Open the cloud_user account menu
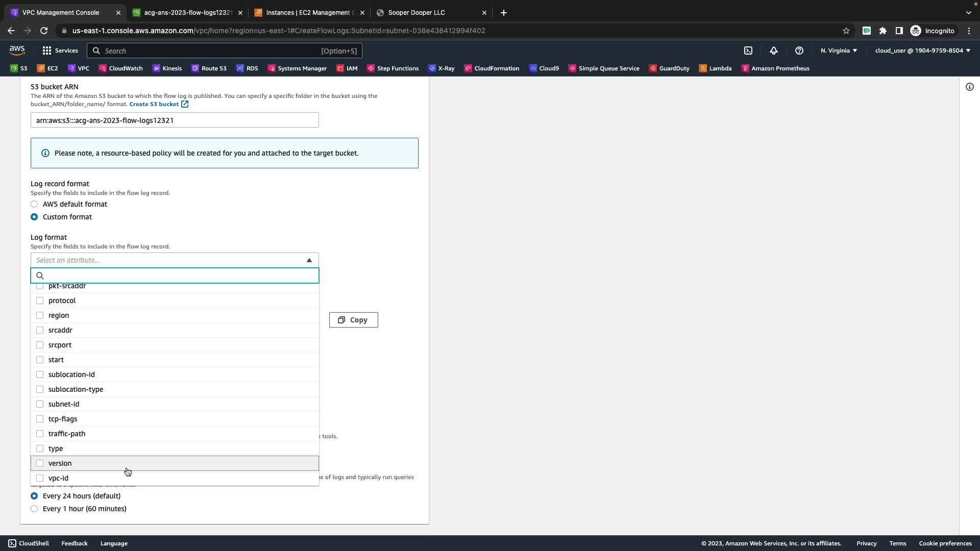This screenshot has height=551, width=980. [x=922, y=51]
